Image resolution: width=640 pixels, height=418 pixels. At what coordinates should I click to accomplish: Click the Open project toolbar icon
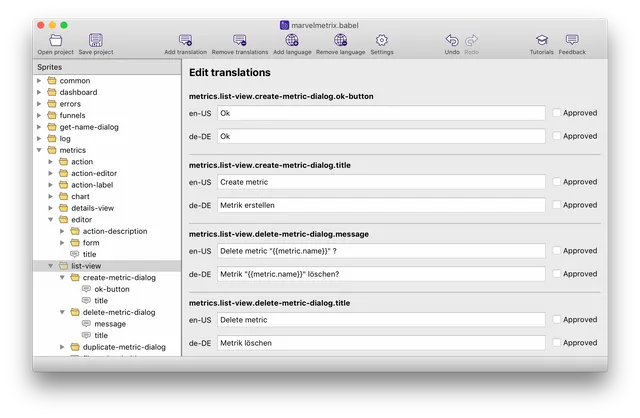pyautogui.click(x=56, y=40)
